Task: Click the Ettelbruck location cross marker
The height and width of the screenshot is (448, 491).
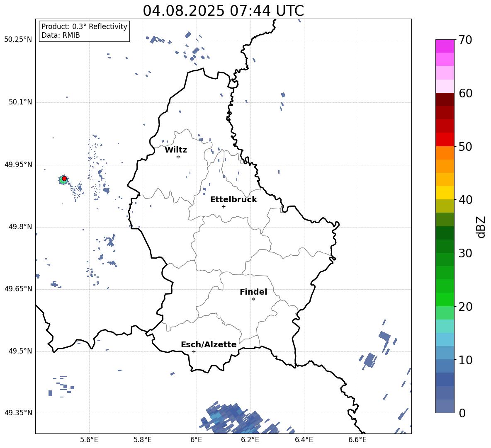Action: click(x=224, y=206)
